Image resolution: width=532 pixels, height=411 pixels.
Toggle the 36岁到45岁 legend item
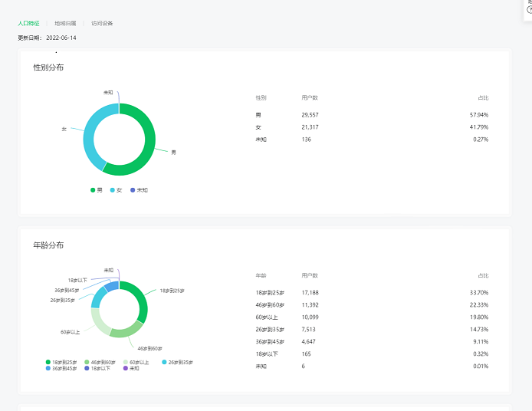point(61,368)
